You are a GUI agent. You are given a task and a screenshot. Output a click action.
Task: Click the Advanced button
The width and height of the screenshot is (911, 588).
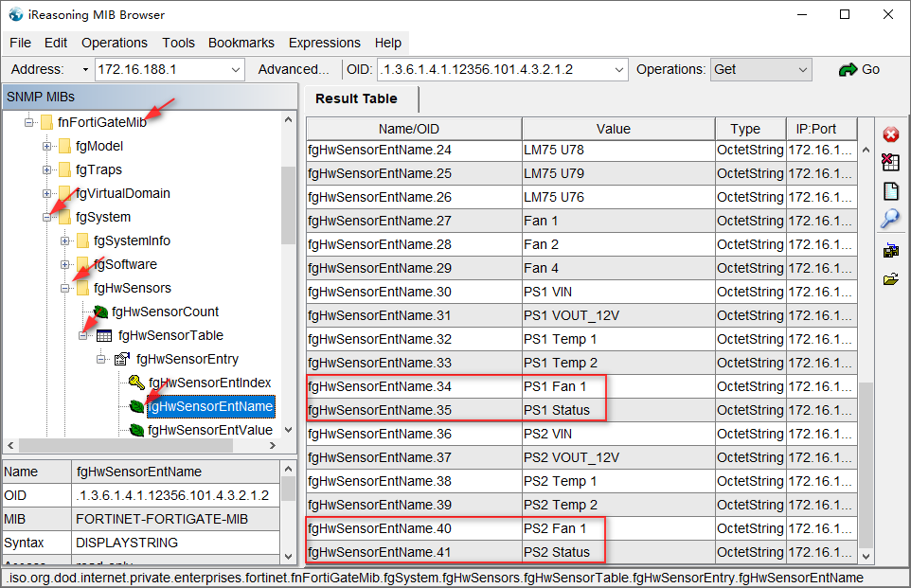coord(294,68)
